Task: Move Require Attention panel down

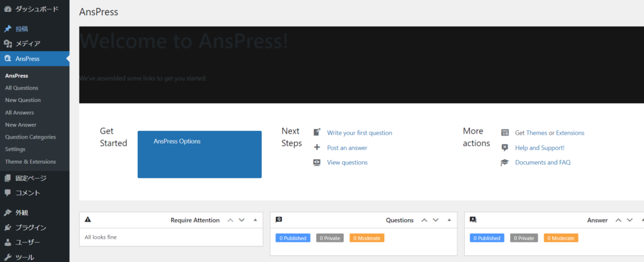Action: point(241,220)
